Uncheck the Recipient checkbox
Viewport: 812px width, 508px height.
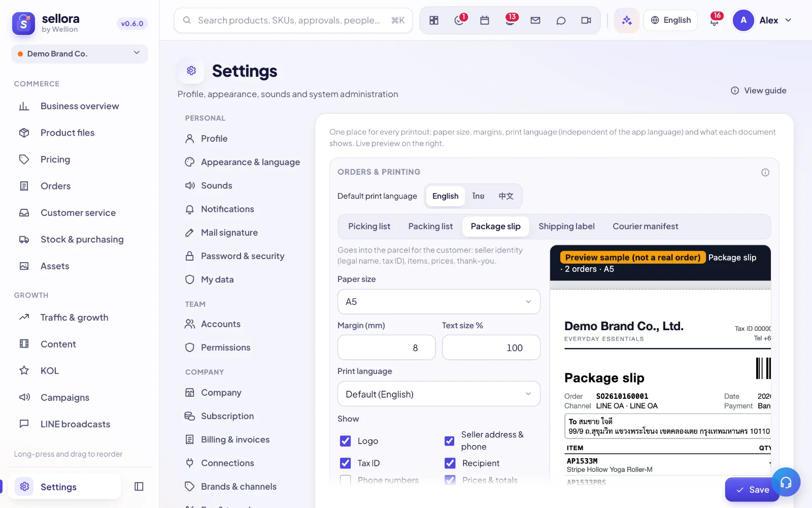[450, 463]
